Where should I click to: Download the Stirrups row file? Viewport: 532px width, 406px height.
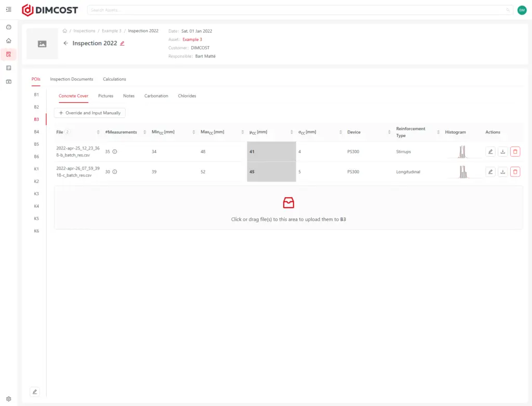(x=503, y=152)
